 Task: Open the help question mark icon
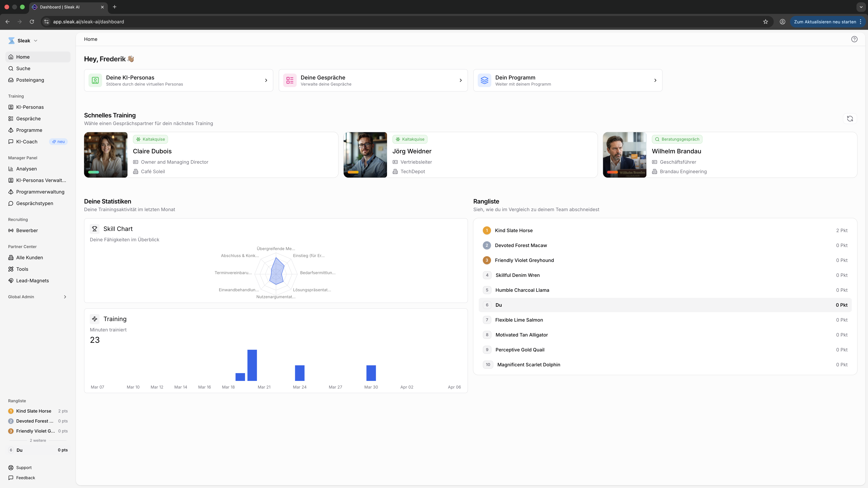click(x=854, y=39)
